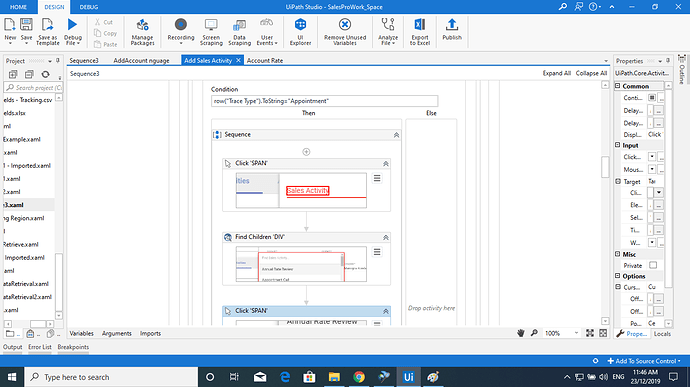The image size is (690, 387).
Task: Export workflow to Excel
Action: tap(420, 32)
